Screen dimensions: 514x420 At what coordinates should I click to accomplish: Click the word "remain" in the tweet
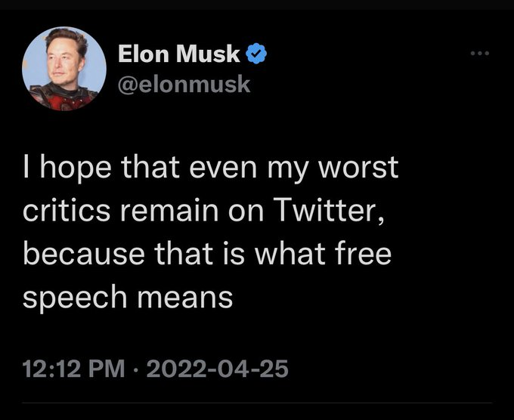pos(169,210)
